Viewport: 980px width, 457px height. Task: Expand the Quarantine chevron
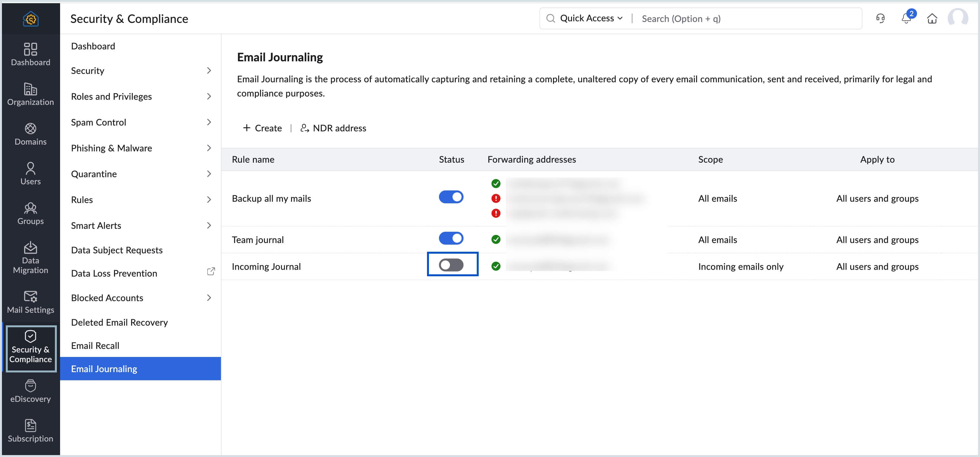[208, 174]
